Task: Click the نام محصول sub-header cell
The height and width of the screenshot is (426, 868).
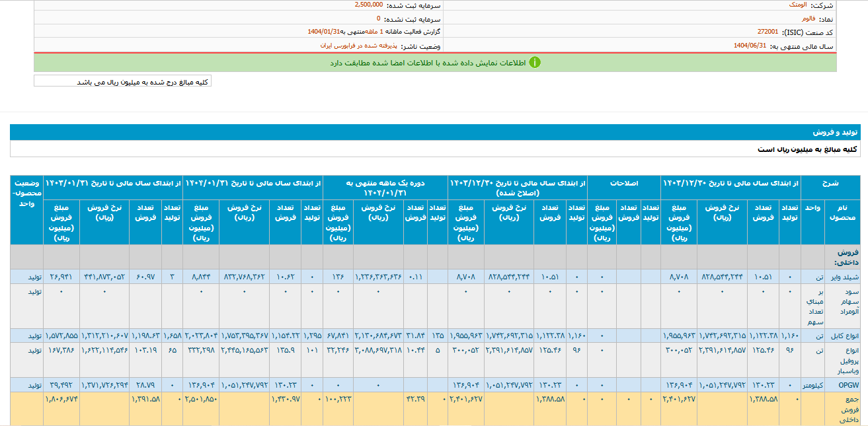Action: [842, 213]
